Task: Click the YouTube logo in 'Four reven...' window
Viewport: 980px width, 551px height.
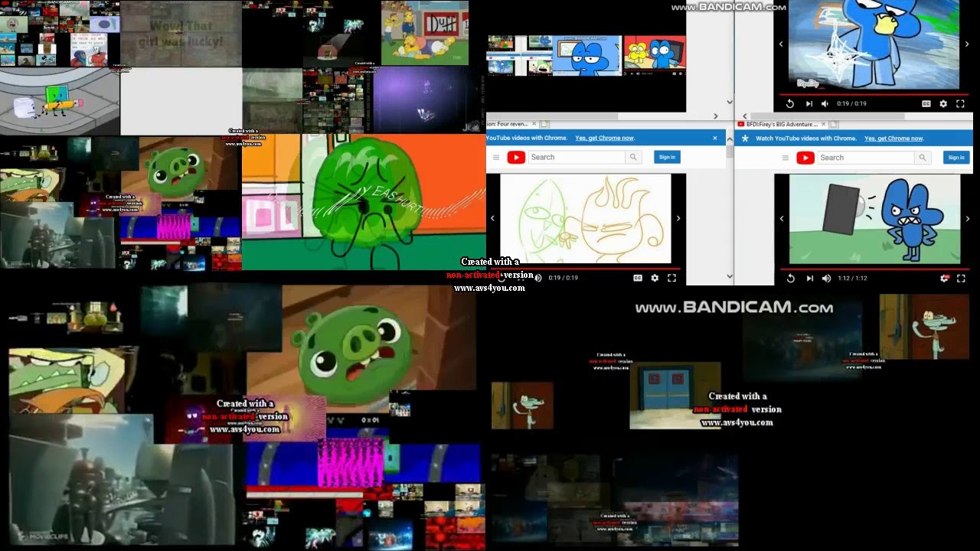Action: point(516,157)
